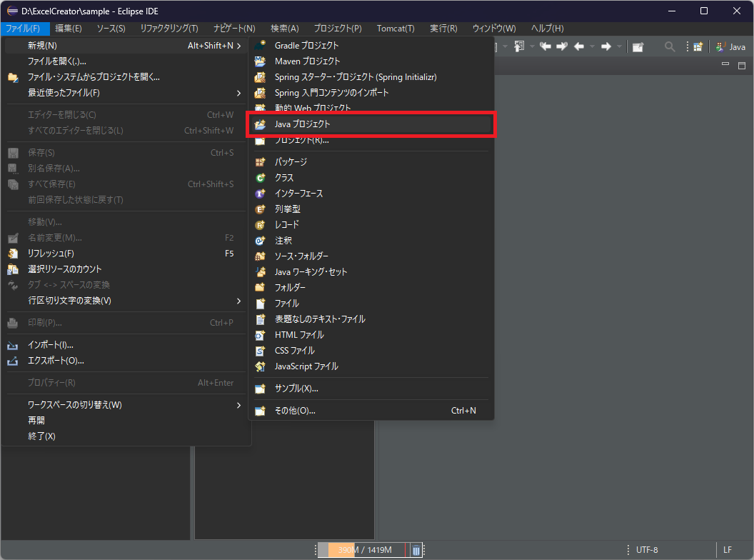
Task: Choose ファイルを開く(.)... menu entry
Action: click(x=126, y=61)
